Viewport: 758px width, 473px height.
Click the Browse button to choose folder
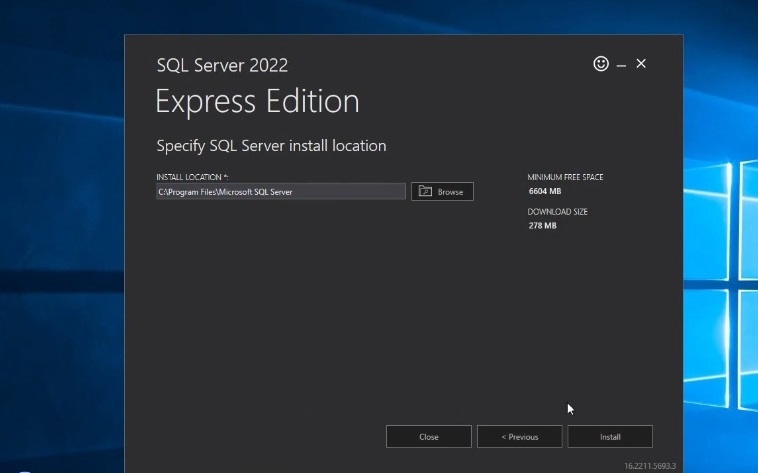pyautogui.click(x=442, y=192)
